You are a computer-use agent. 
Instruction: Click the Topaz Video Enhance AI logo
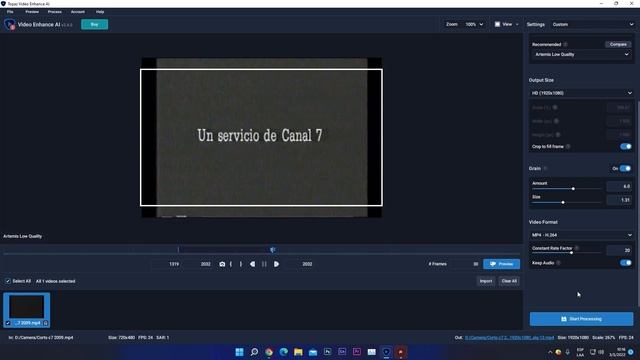tap(10, 24)
